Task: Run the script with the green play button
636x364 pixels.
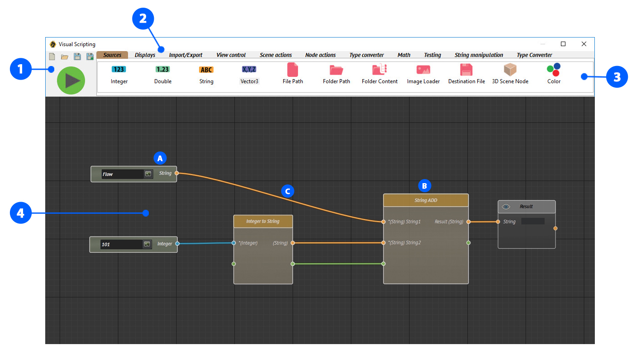Action: click(71, 80)
